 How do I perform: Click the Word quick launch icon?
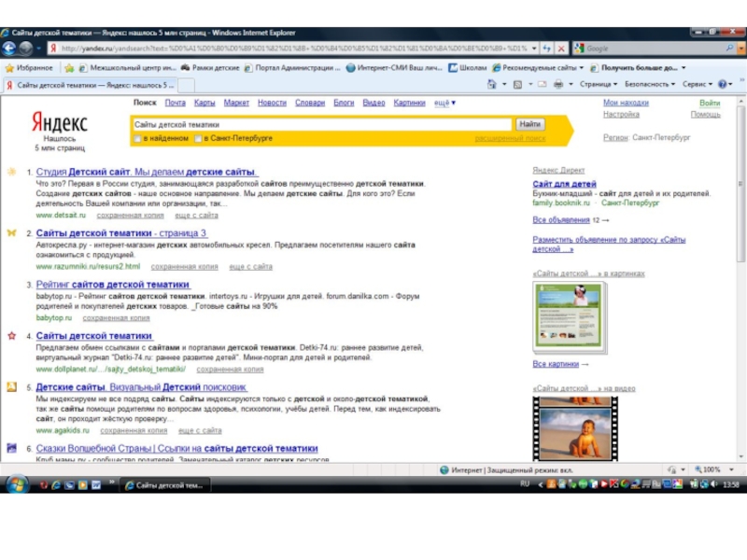[x=96, y=484]
